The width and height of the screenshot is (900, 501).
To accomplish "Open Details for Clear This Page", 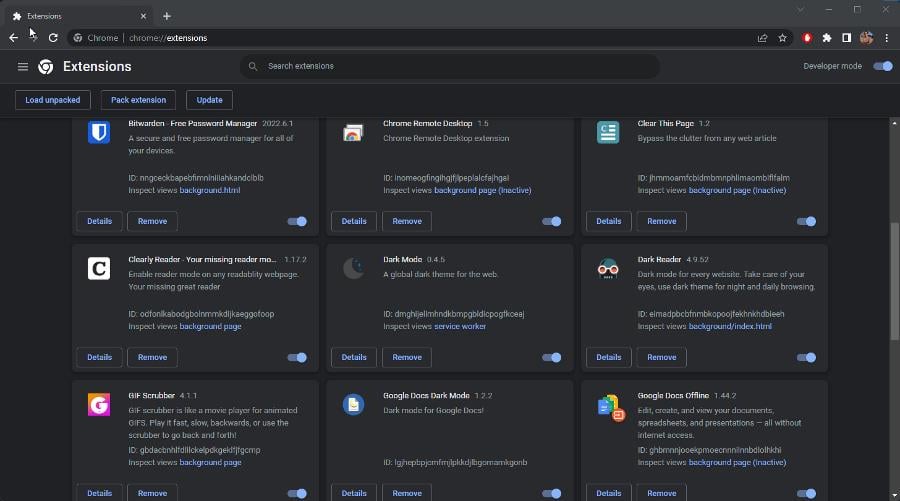I will tap(608, 222).
